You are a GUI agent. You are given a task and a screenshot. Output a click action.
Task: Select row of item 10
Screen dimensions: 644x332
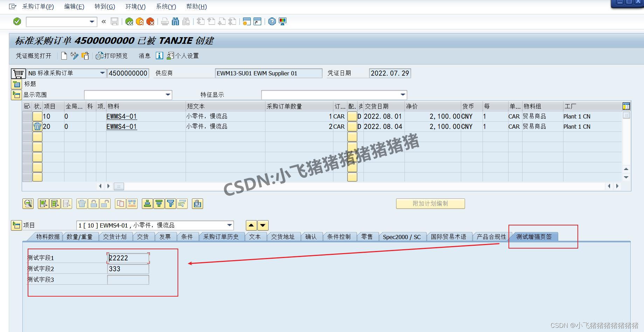[27, 116]
